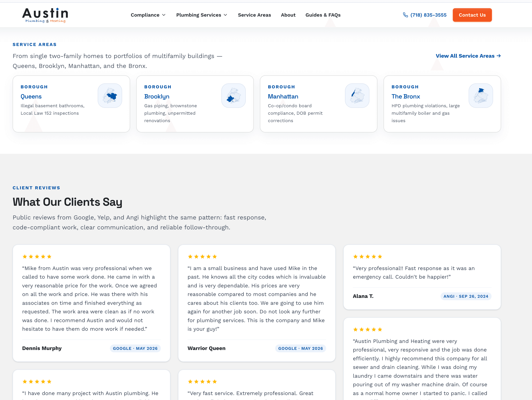This screenshot has height=400, width=532.
Task: Click the Angi Sep 26, 2024 badge
Action: (466, 296)
